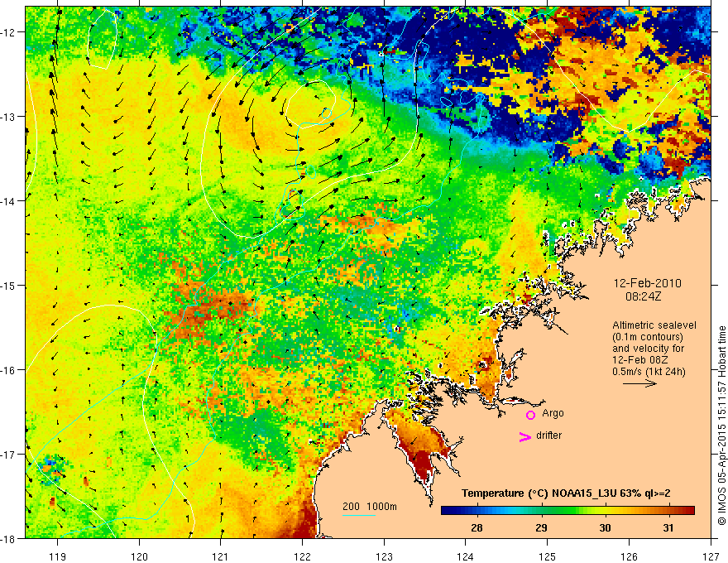The height and width of the screenshot is (563, 728).
Task: Click color bar tick label 30
Action: click(605, 527)
